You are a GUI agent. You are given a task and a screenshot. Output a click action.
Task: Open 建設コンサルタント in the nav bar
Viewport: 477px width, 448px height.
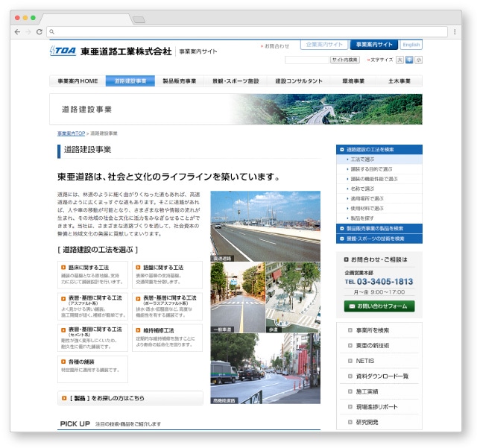click(x=299, y=81)
